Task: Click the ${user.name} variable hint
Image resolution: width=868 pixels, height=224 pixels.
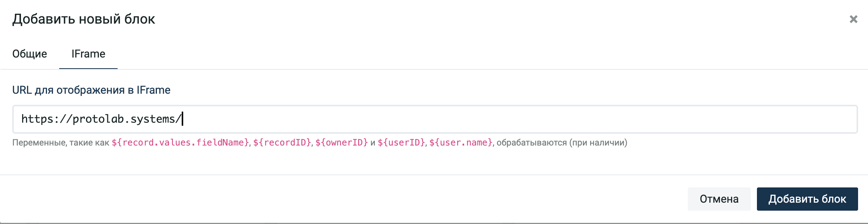Action: (461, 142)
